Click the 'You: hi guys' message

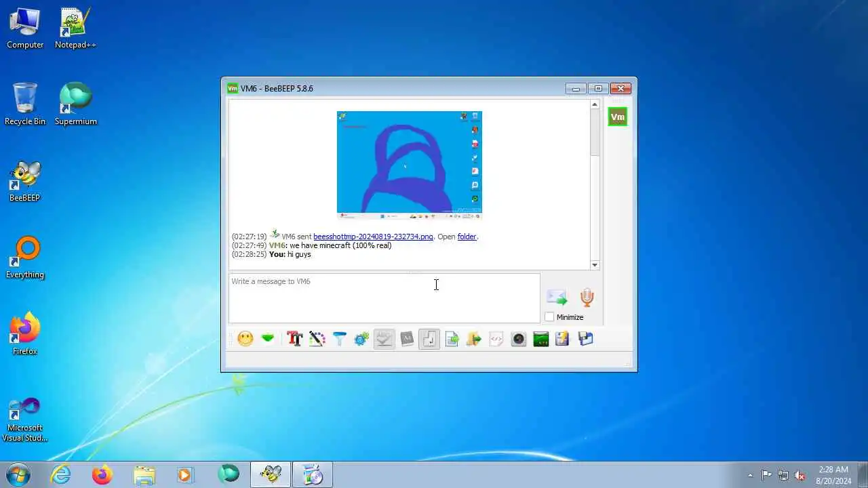(290, 254)
